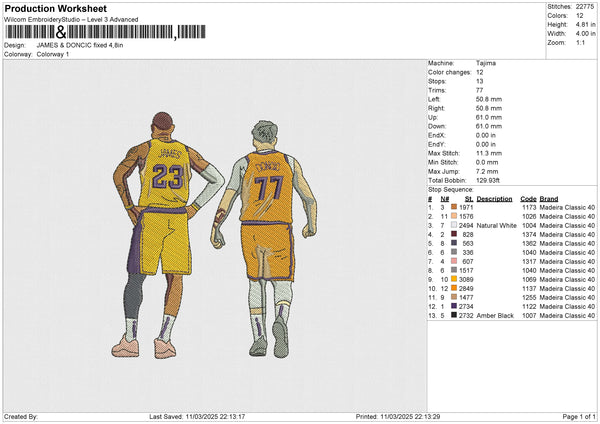Image resolution: width=600 pixels, height=424 pixels.
Task: Select stop 9 yellow swatch, 3089 stitches
Action: point(455,279)
